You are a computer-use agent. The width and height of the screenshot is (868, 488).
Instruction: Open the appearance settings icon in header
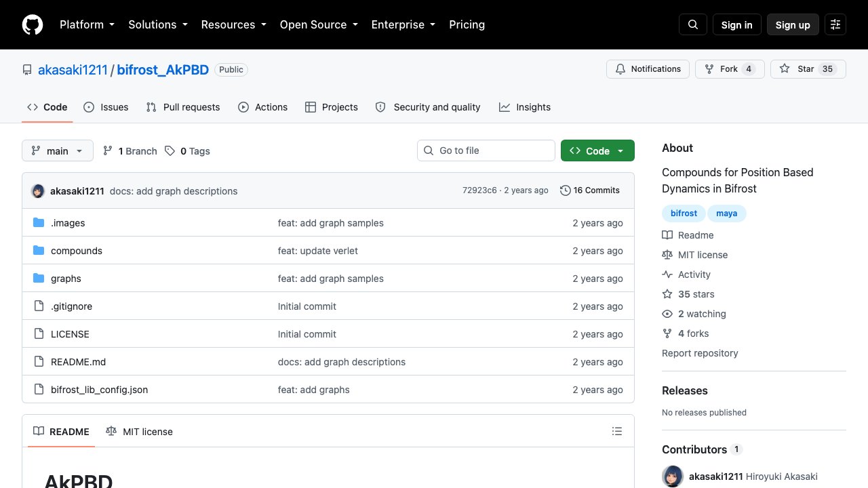[x=835, y=24]
